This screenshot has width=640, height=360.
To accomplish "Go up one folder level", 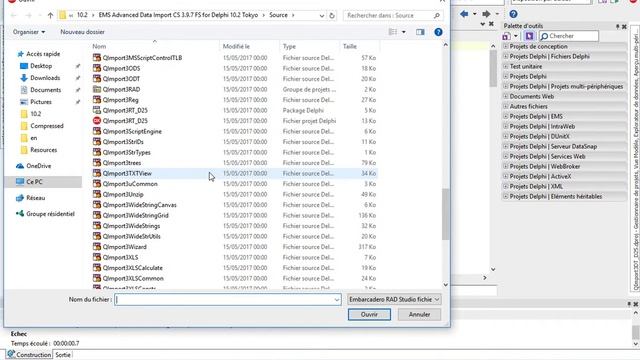I will point(50,16).
